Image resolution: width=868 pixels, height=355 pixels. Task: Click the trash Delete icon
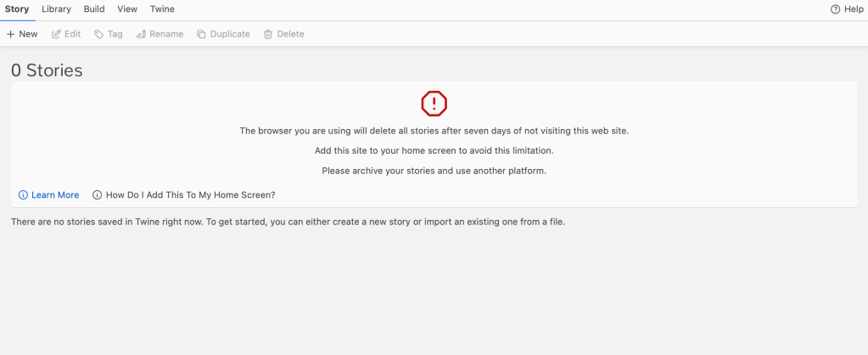point(268,34)
